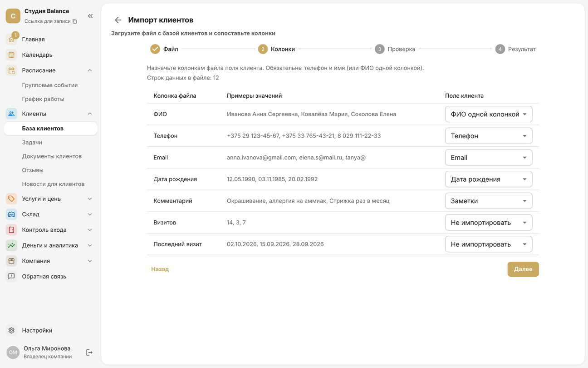Screen dimensions: 588x368
Task: Click the Назад link
Action: pos(160,269)
